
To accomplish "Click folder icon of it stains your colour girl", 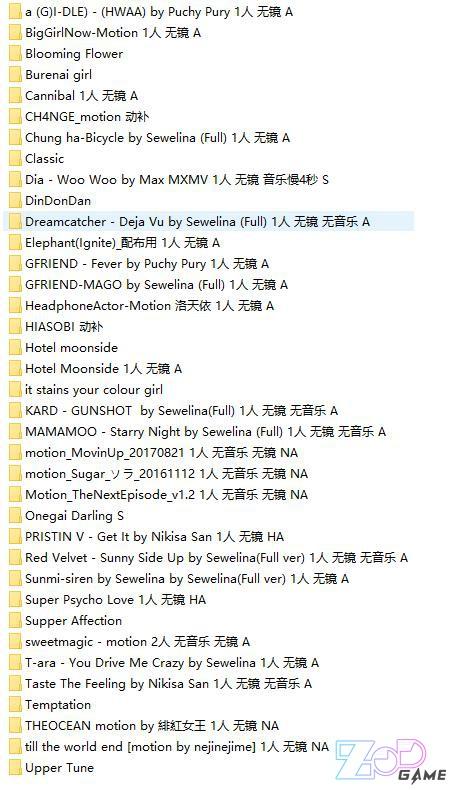I will (15, 389).
